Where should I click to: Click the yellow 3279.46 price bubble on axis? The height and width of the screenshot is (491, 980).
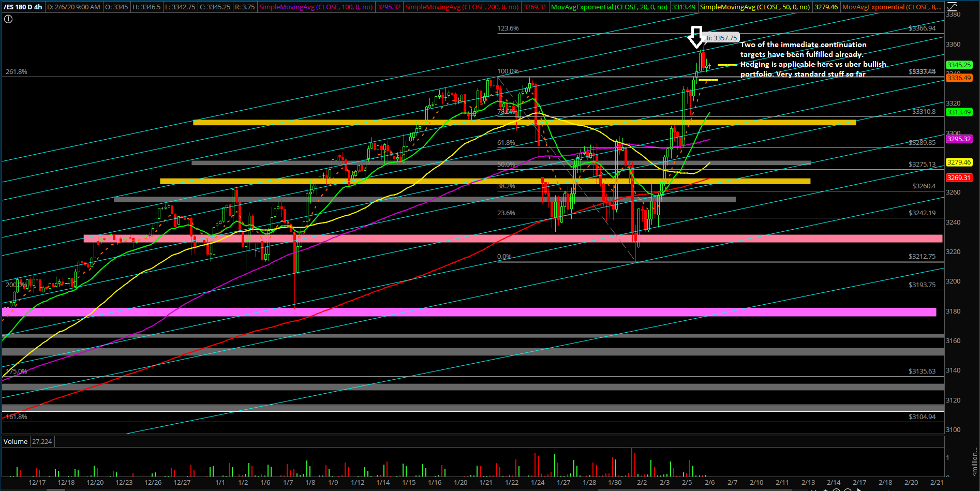(x=959, y=162)
